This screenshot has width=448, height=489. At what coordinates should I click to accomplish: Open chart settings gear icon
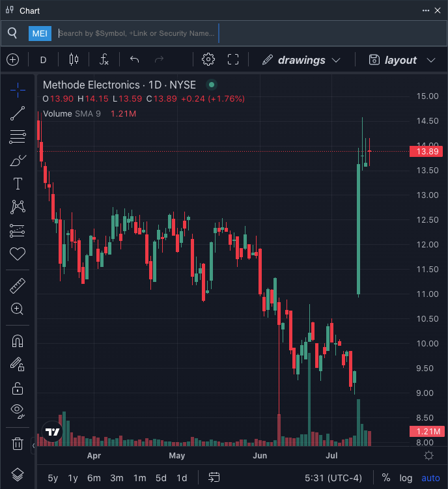[208, 60]
